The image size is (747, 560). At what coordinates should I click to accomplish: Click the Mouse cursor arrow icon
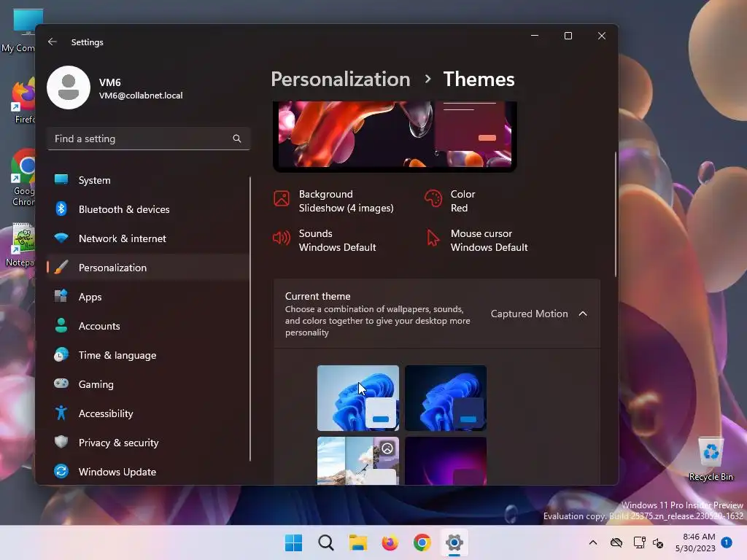click(x=433, y=238)
